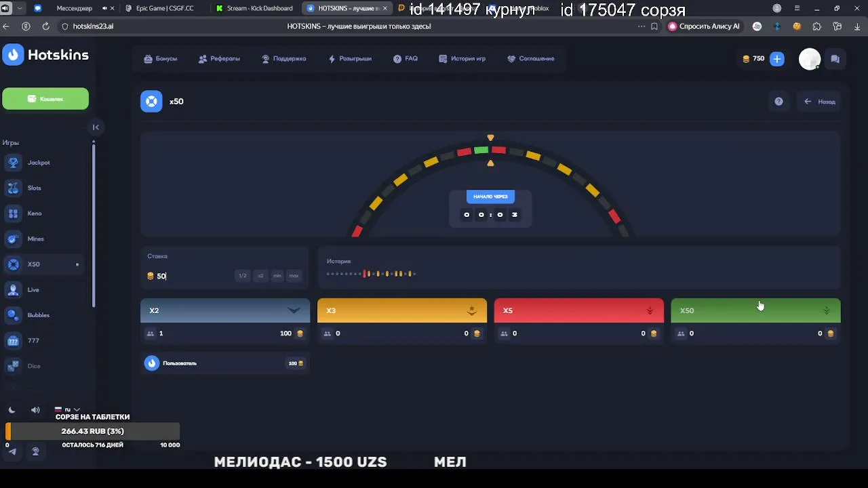The width and height of the screenshot is (868, 488).
Task: Click the donation goal progress bar
Action: tap(92, 431)
